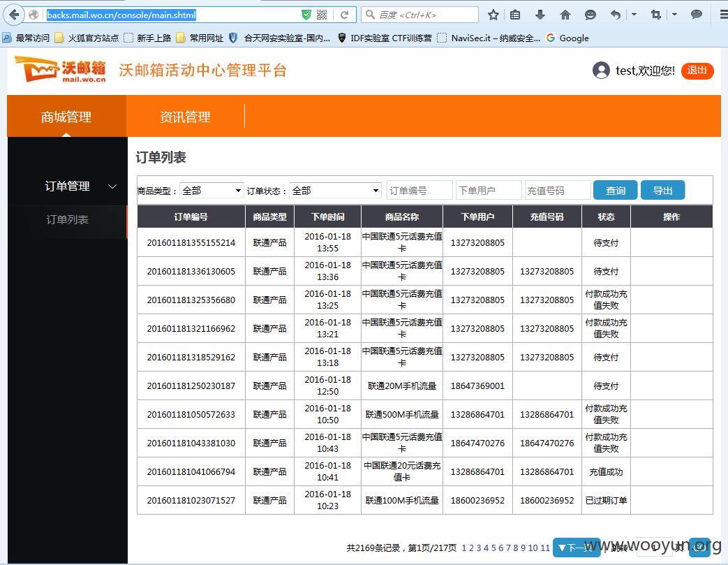Switch to 资讯管理 tab

click(185, 116)
